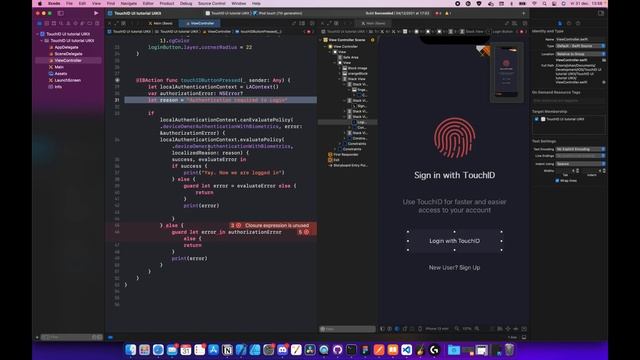The width and height of the screenshot is (640, 360).
Task: Select LaunchScreen in project navigator
Action: [x=67, y=80]
